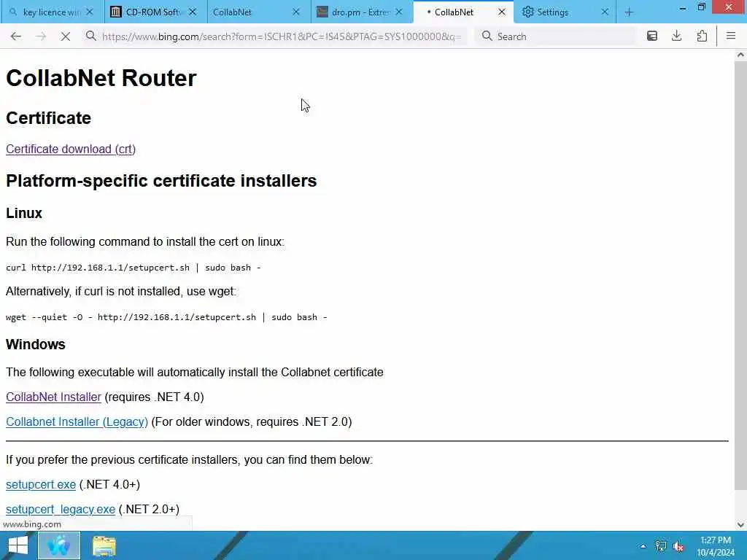Stop loading the current page

point(66,36)
